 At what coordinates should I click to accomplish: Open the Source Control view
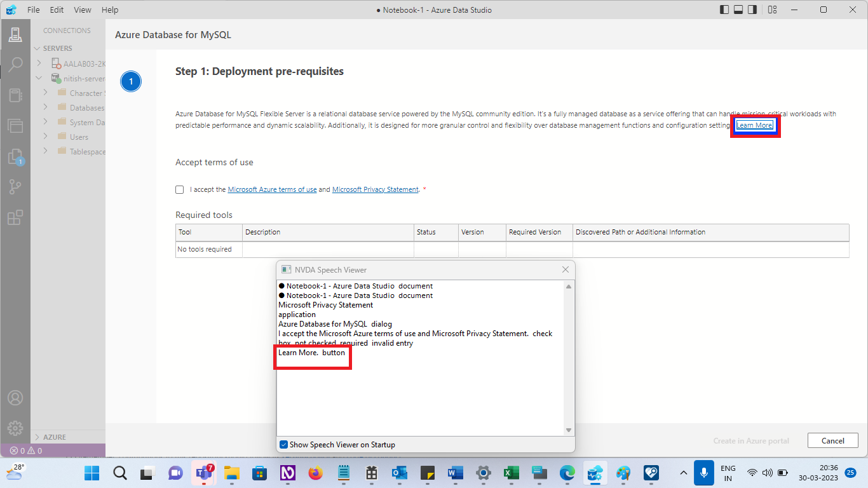coord(15,186)
